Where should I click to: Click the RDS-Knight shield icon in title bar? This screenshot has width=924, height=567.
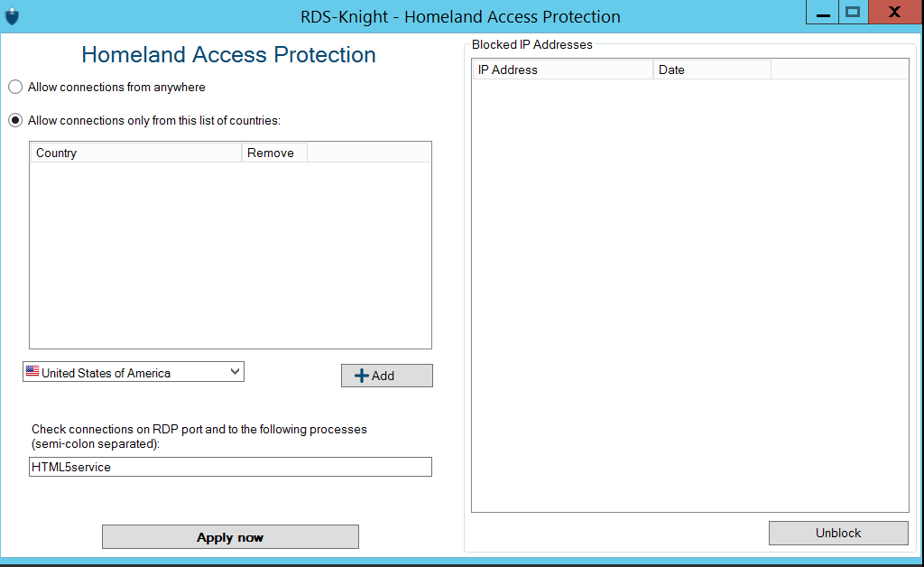pos(12,16)
